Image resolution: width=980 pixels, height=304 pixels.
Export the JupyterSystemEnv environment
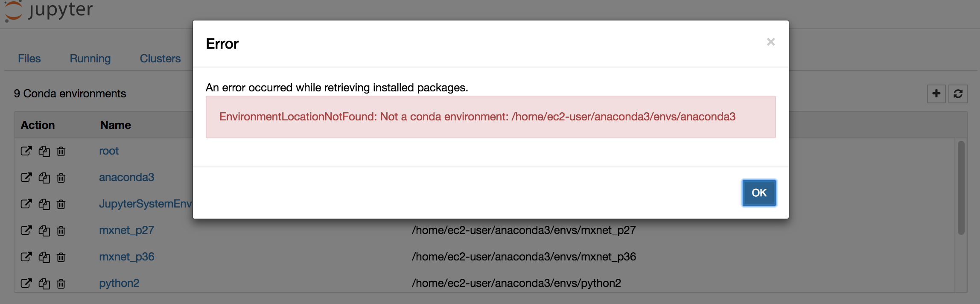point(26,204)
